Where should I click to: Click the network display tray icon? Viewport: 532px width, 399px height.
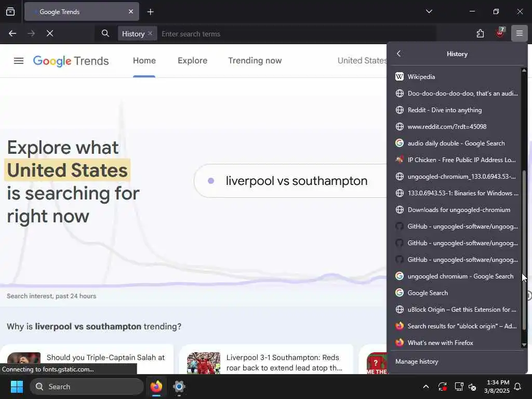[x=459, y=387]
